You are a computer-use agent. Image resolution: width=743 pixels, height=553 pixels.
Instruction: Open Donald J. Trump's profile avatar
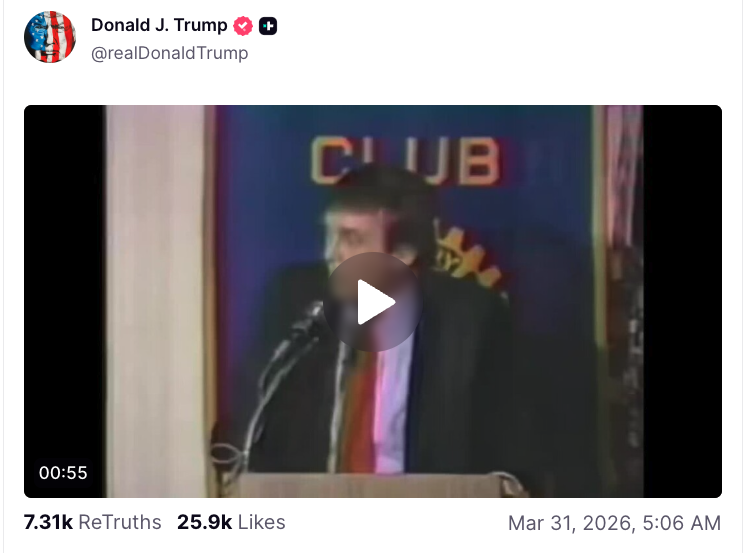[50, 37]
